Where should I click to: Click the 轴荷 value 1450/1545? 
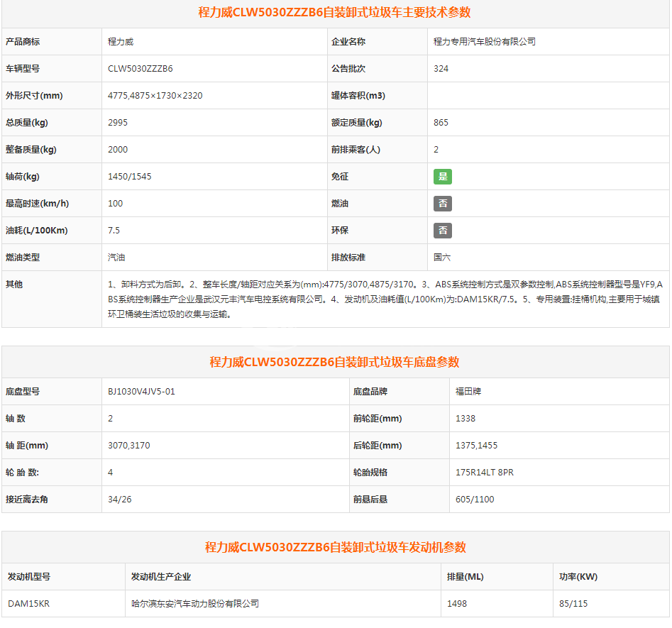(129, 177)
